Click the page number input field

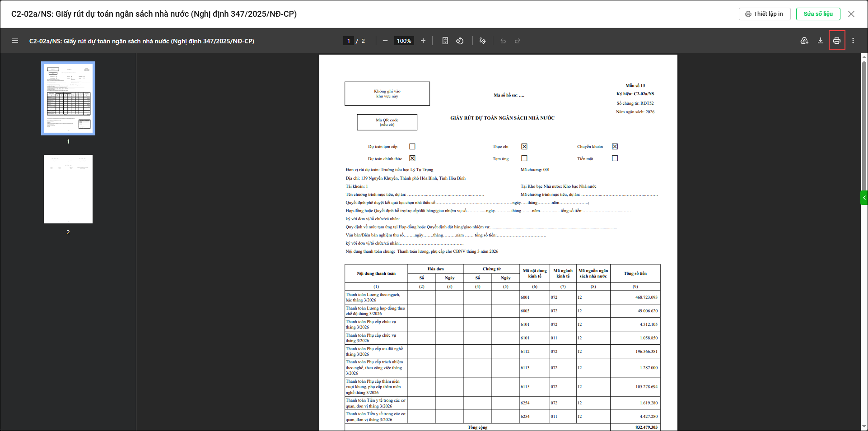pos(349,41)
